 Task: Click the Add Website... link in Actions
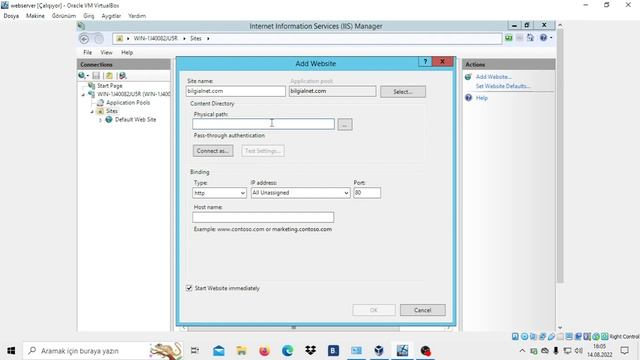[x=493, y=77]
